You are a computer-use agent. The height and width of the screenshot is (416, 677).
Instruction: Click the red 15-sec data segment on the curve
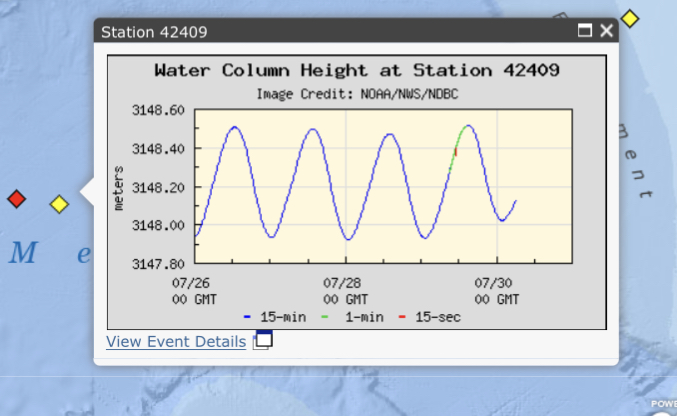point(456,152)
